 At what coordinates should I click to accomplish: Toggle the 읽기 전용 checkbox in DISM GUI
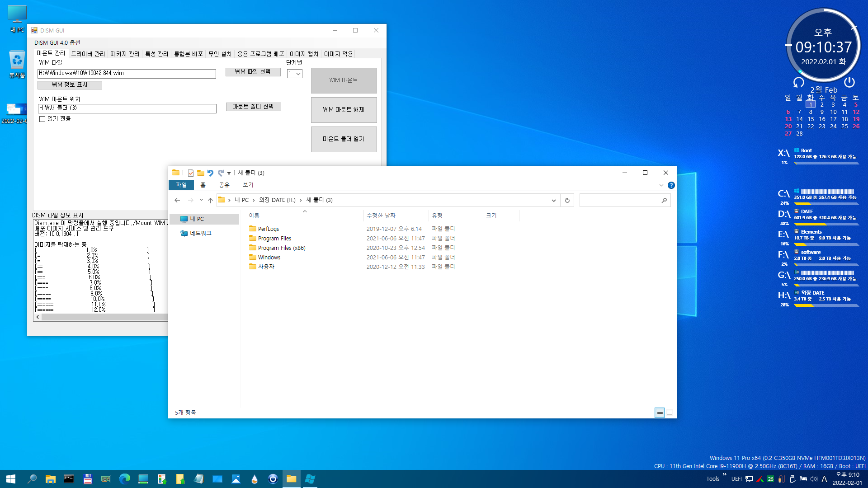click(x=42, y=119)
